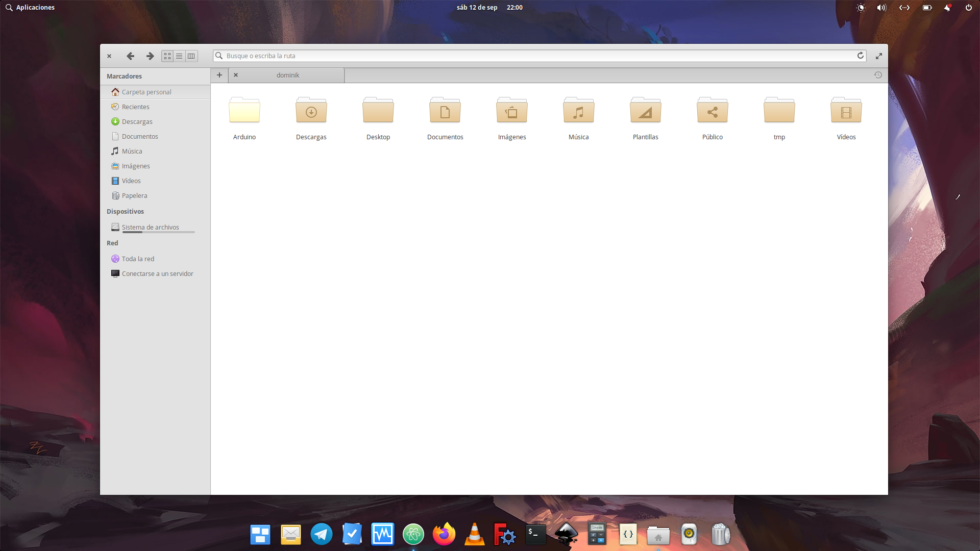Switch to column view mode
The height and width of the screenshot is (551, 980).
tap(191, 56)
